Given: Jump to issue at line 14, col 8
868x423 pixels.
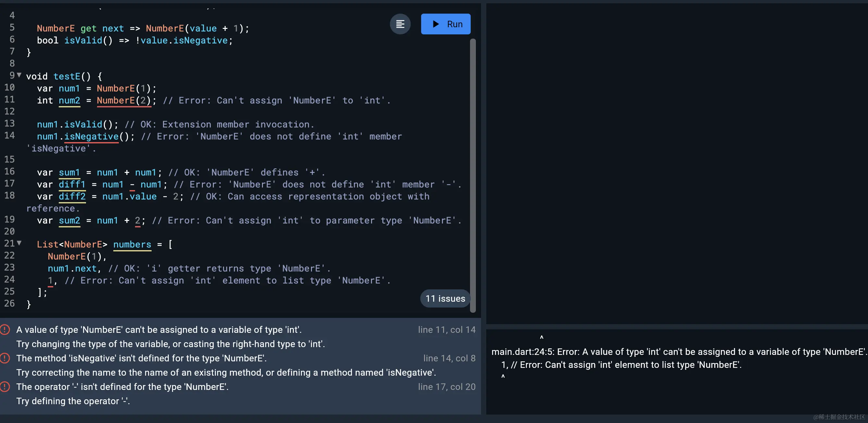Looking at the screenshot, I should coord(449,358).
